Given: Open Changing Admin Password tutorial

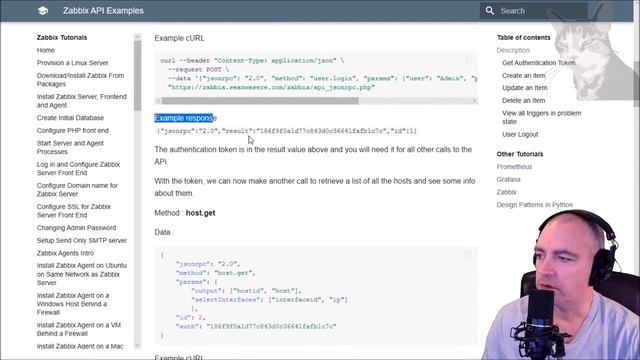Looking at the screenshot, I should coord(76,228).
